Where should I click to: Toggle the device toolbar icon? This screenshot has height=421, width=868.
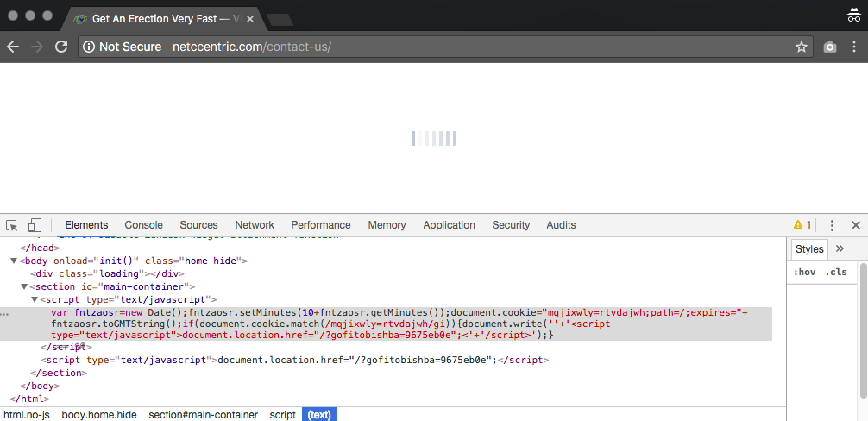(35, 225)
